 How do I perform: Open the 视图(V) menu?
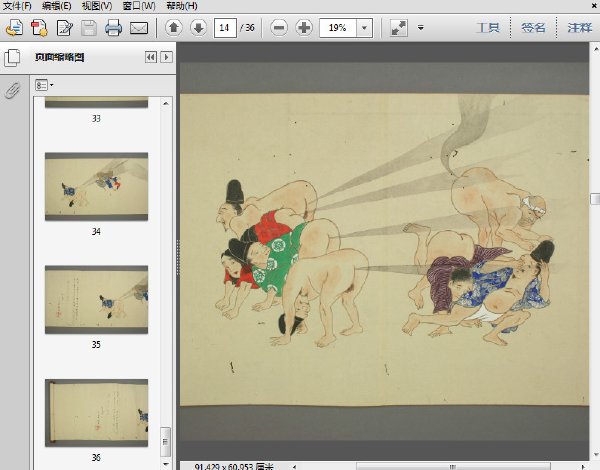[97, 6]
